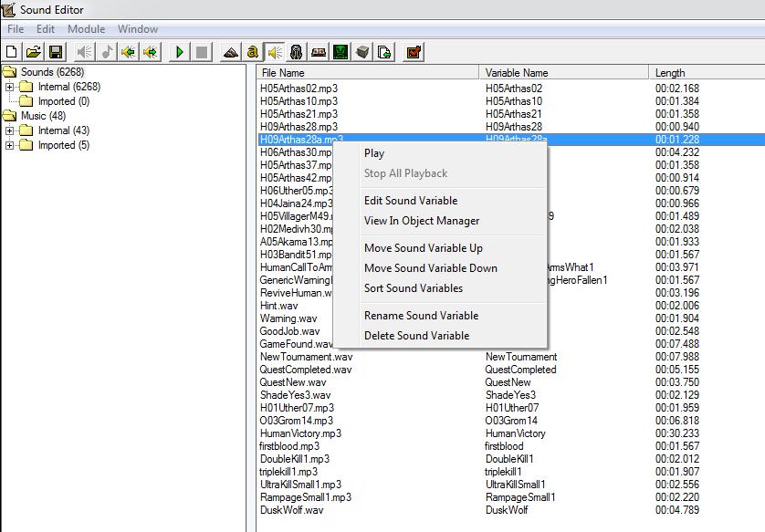Expand the Internal (43) music folder
765x532 pixels.
click(x=9, y=130)
